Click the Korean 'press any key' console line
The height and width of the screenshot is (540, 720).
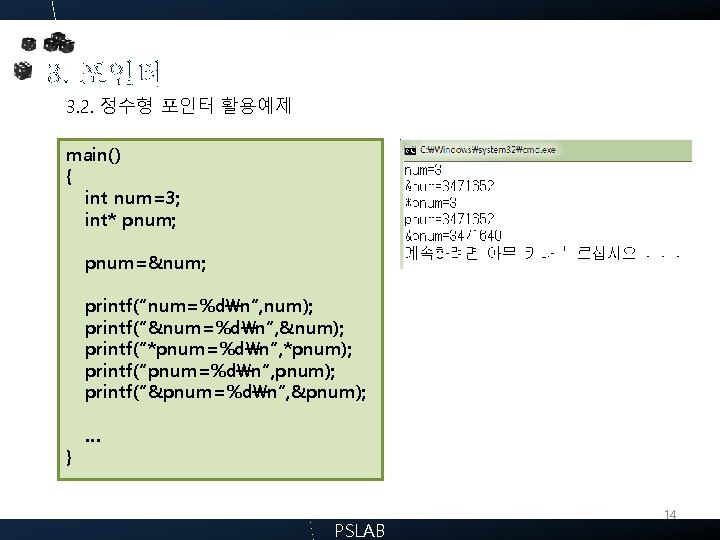[x=542, y=253]
